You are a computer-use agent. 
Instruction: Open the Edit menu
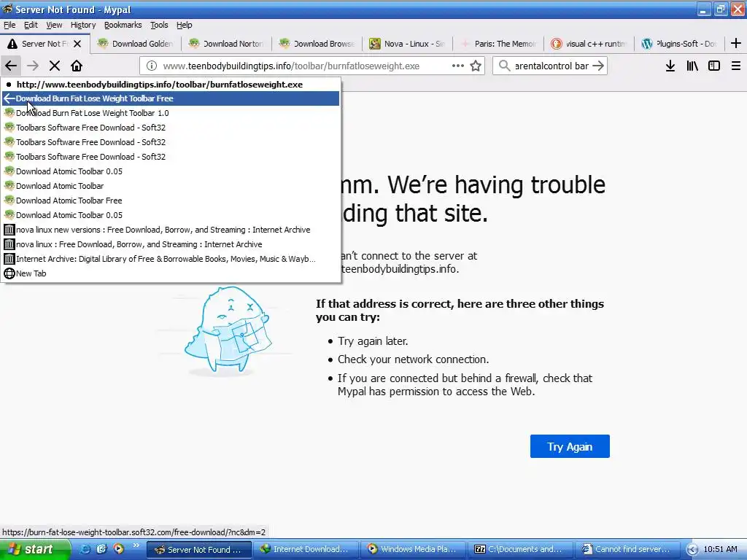point(31,25)
